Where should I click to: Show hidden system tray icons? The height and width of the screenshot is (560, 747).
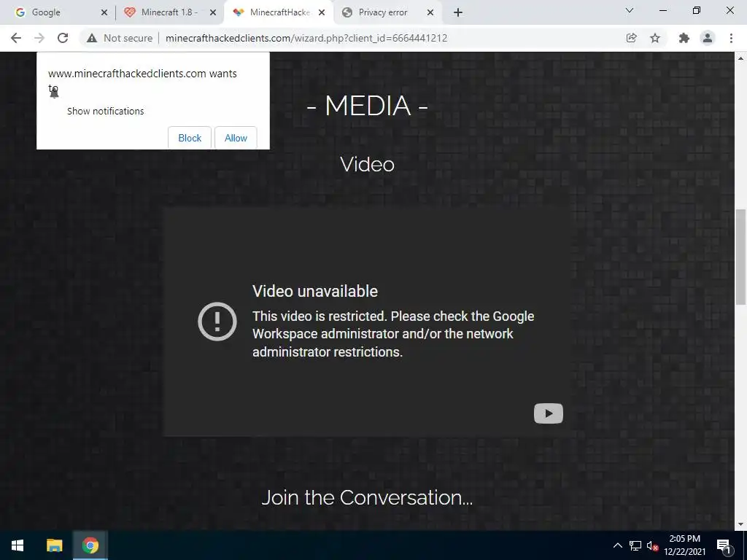[617, 545]
